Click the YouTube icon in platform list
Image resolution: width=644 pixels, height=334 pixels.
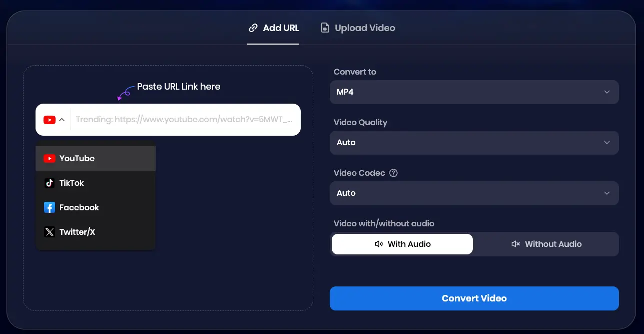point(49,159)
